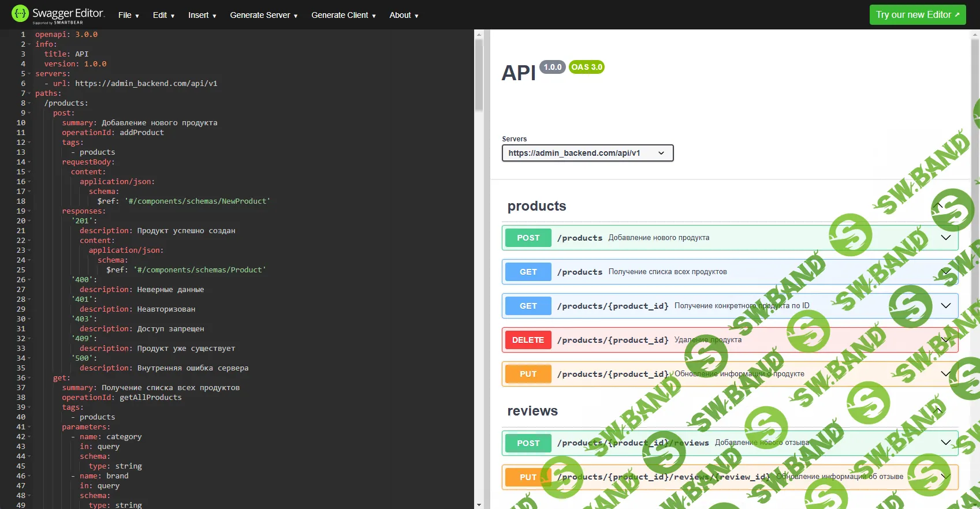The width and height of the screenshot is (980, 509).
Task: Click the PUT badge for /products/{product_id}
Action: coord(528,374)
